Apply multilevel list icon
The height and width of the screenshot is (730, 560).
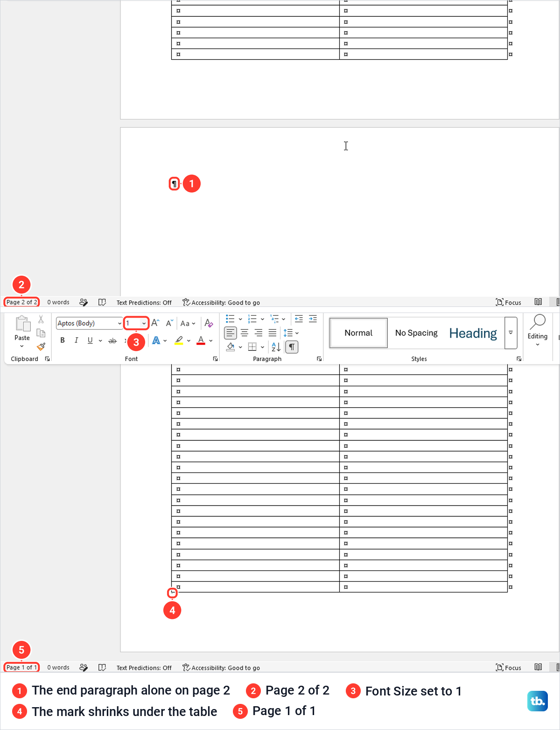(x=274, y=319)
